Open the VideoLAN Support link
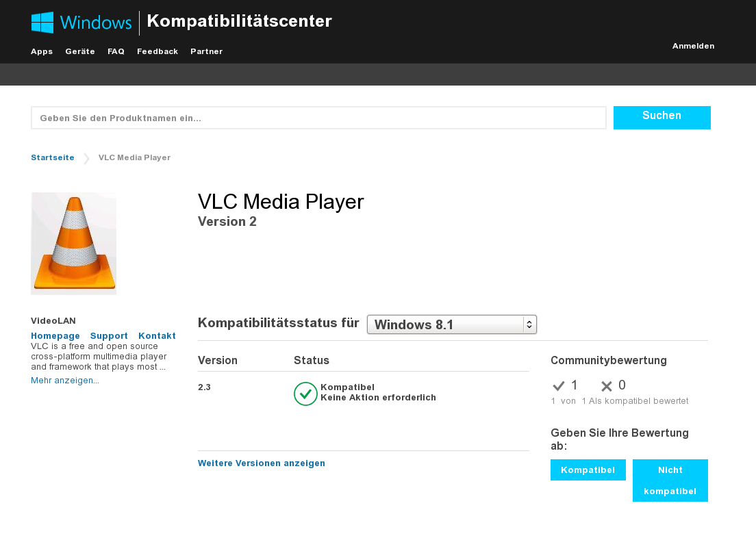756x538 pixels. point(109,336)
